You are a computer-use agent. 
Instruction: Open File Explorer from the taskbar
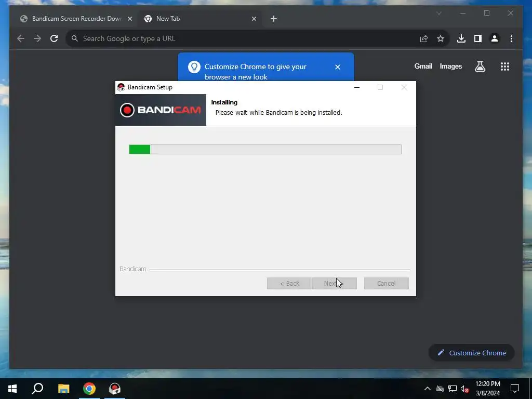point(63,389)
